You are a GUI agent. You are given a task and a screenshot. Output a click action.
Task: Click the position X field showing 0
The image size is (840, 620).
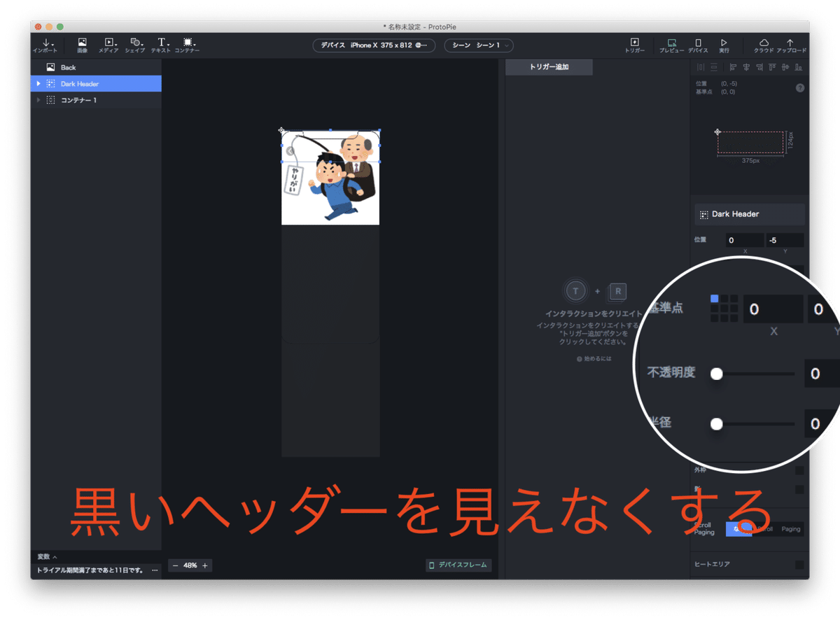pos(744,240)
